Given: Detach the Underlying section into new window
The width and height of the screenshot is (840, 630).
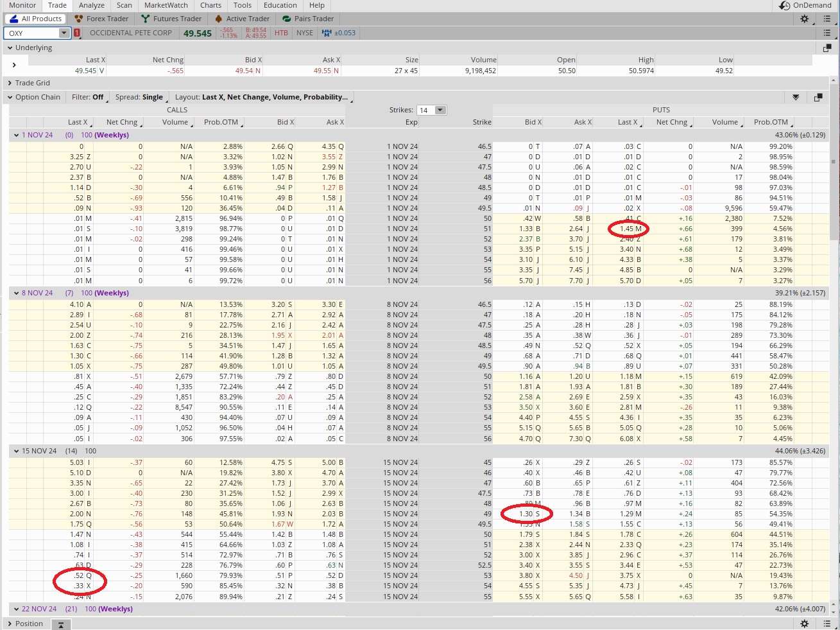Looking at the screenshot, I should pyautogui.click(x=827, y=48).
